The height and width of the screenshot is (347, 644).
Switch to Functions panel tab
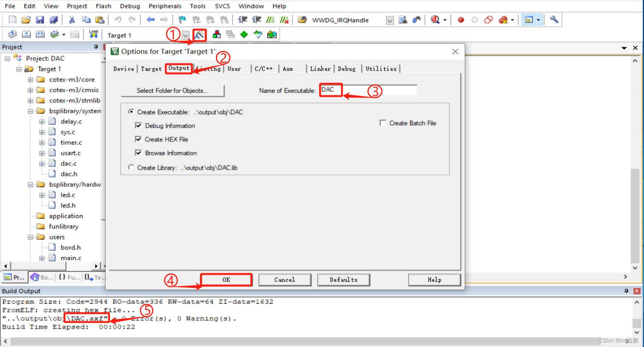[69, 277]
